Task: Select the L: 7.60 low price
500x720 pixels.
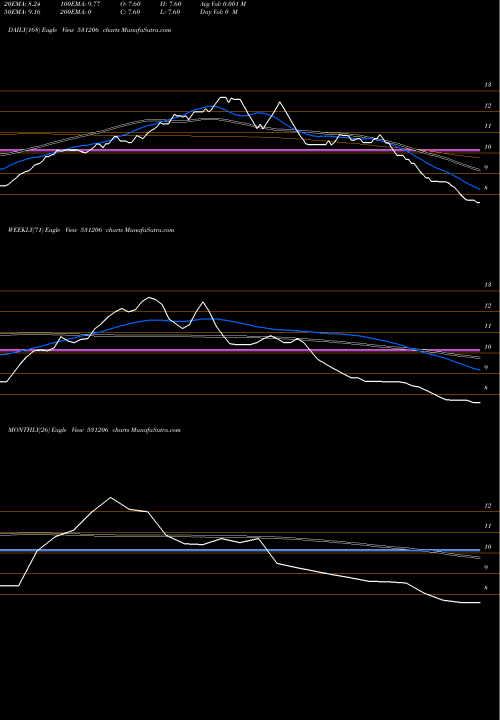Action: (170, 12)
